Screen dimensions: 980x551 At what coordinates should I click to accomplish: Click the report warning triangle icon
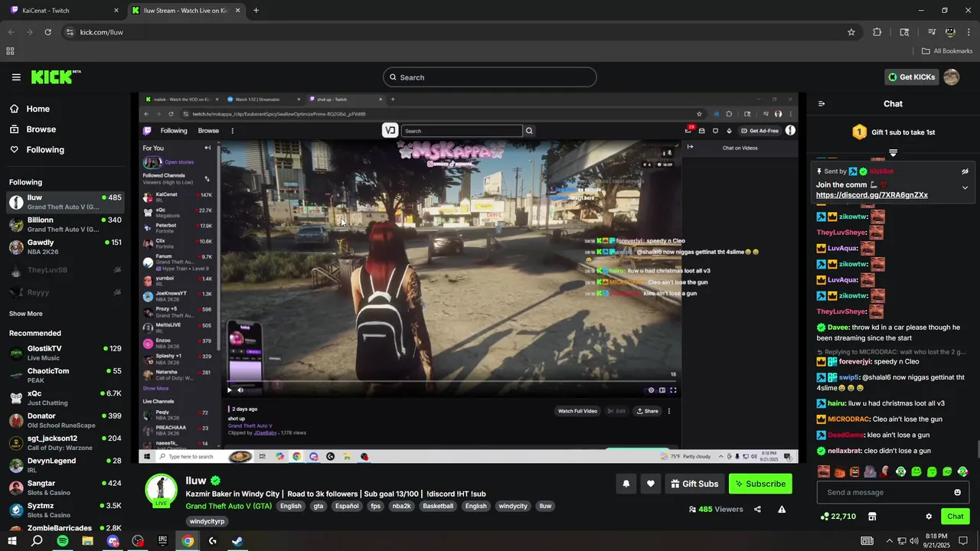[x=782, y=510]
